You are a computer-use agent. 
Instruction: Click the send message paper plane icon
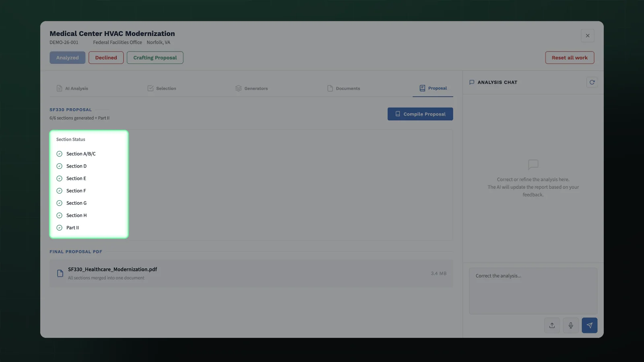[589, 325]
